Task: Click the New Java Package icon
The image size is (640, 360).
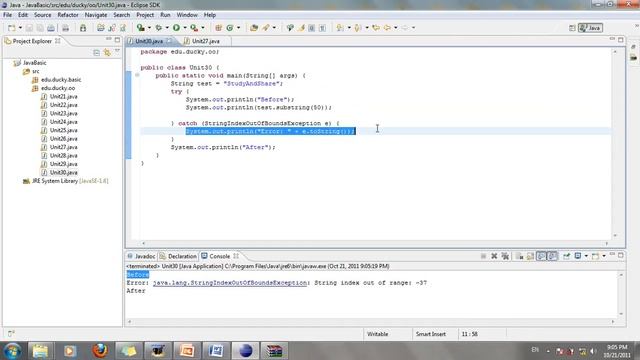Action: [218, 28]
